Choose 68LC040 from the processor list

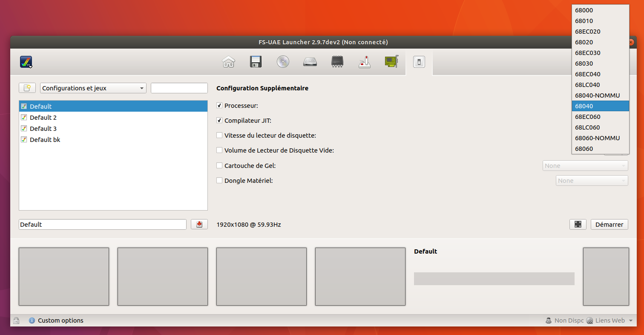601,85
